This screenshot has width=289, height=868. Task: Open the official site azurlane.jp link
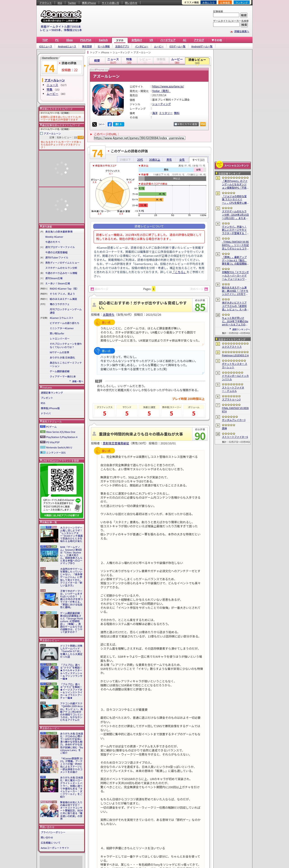click(168, 87)
